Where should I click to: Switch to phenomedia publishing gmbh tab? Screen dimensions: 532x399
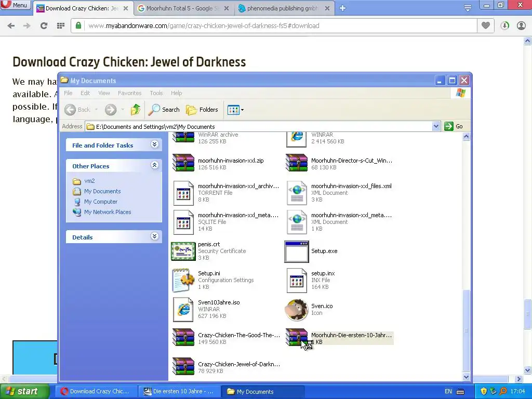click(283, 8)
